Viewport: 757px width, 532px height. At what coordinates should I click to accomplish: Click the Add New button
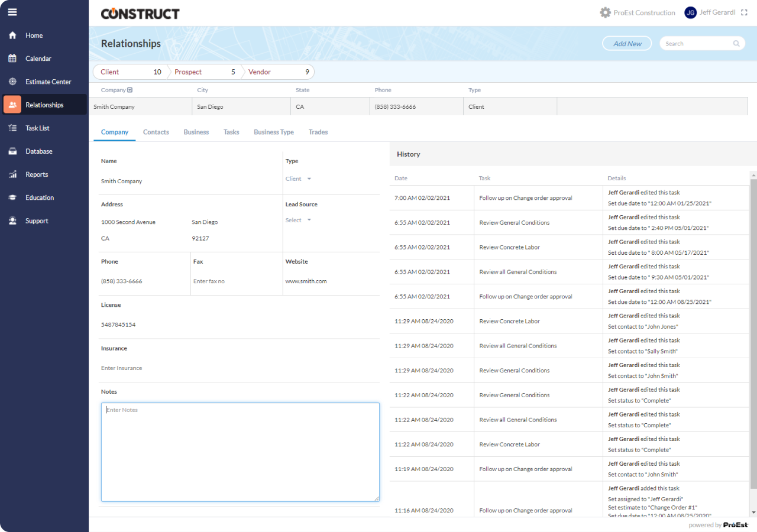626,43
